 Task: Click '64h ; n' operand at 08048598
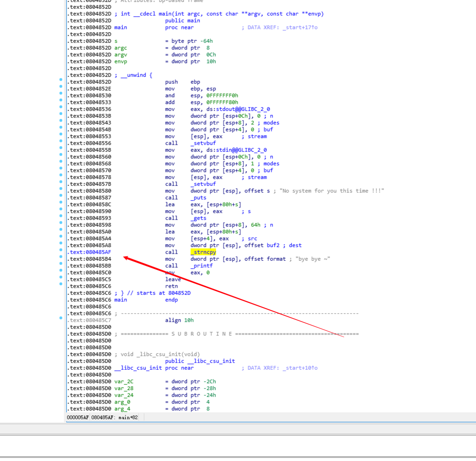point(262,225)
